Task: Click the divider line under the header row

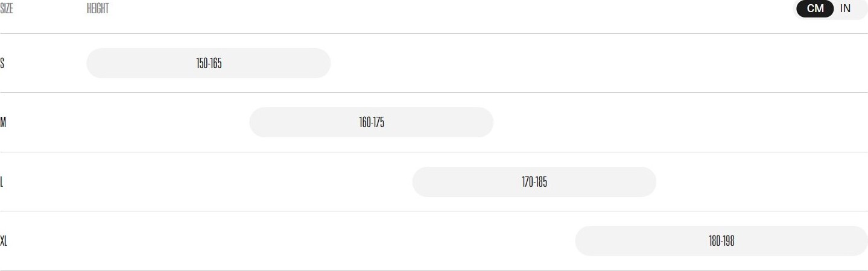Action: pyautogui.click(x=434, y=33)
